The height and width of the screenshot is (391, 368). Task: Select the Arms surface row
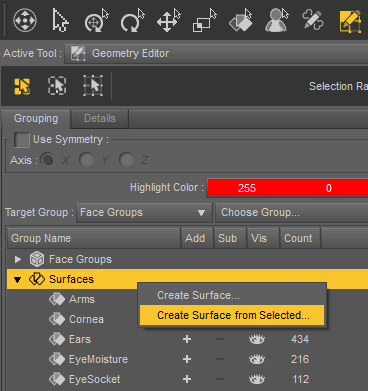pyautogui.click(x=82, y=299)
